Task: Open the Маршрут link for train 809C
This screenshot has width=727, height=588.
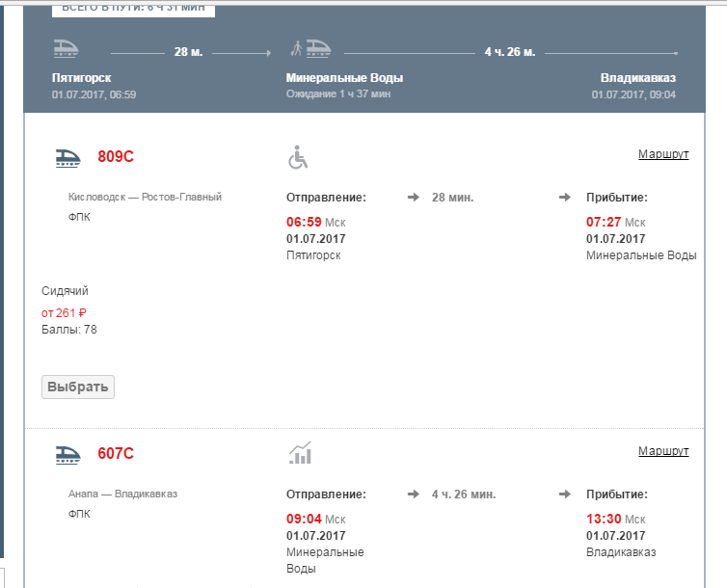Action: (x=663, y=154)
